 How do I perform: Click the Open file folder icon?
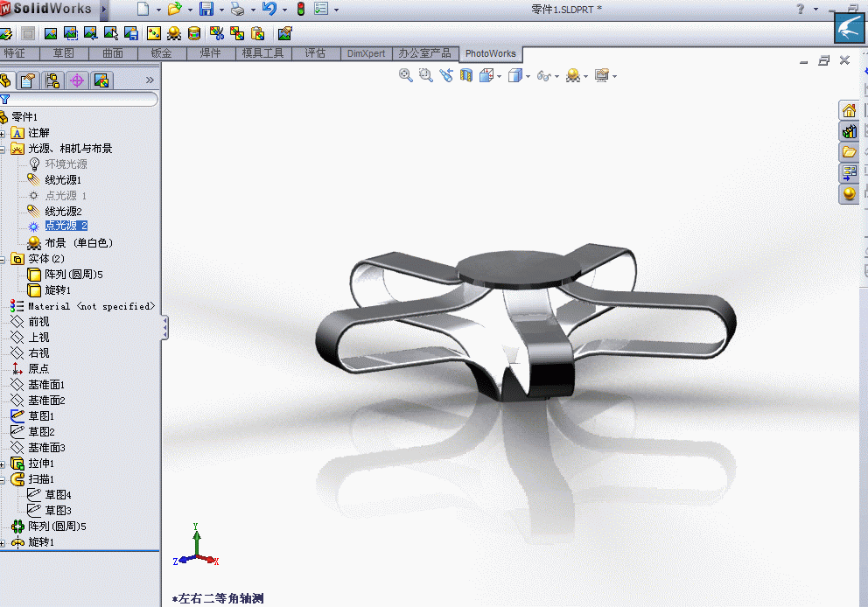(175, 9)
